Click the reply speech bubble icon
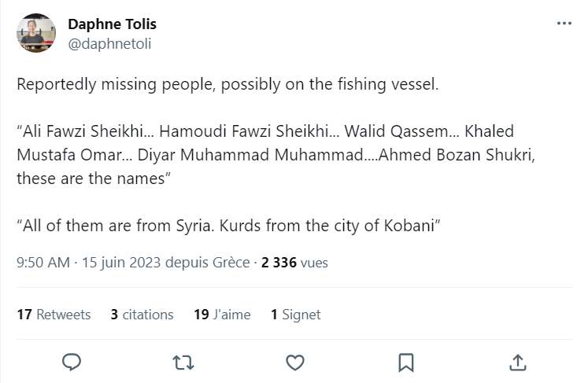 72,362
